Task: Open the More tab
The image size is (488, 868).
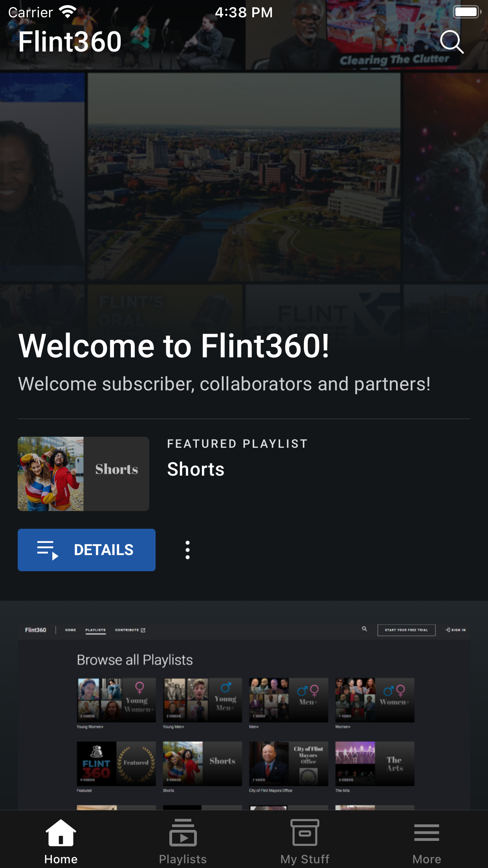Action: pos(427,841)
